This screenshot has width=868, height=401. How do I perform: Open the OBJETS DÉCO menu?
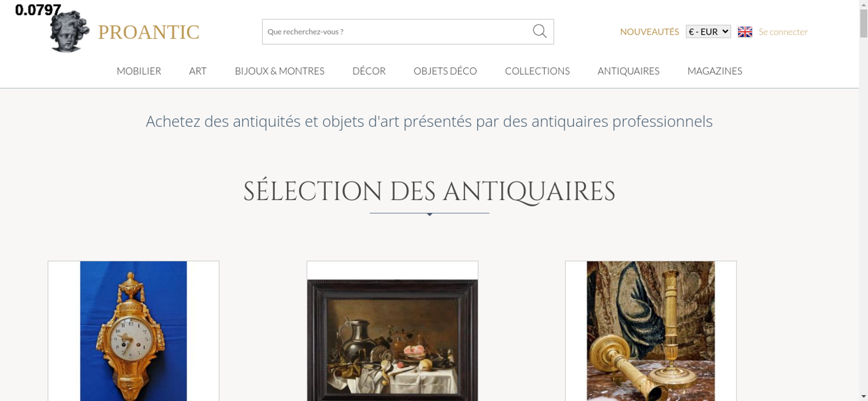tap(445, 71)
